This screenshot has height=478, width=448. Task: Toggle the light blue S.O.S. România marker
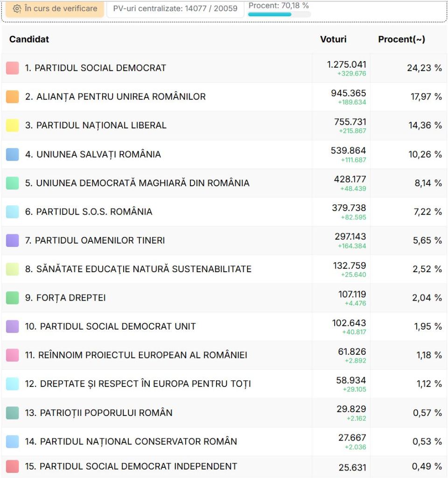(x=12, y=211)
